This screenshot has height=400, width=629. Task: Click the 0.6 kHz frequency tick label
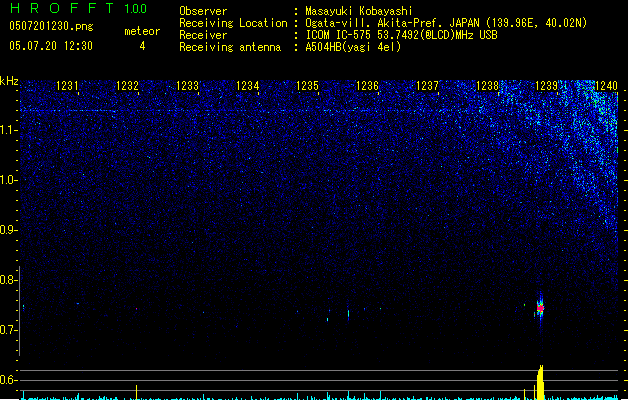pos(8,380)
